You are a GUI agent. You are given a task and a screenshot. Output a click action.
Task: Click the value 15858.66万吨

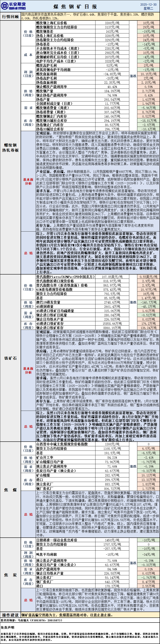[112, 324]
